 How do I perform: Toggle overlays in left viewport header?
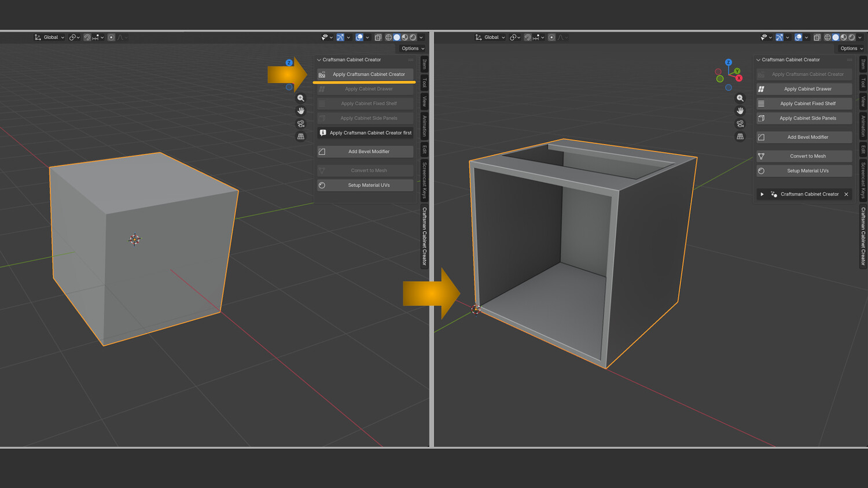[x=359, y=38]
